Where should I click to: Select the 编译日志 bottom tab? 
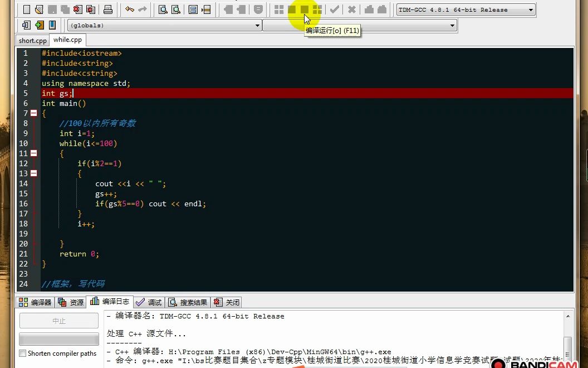pyautogui.click(x=110, y=302)
